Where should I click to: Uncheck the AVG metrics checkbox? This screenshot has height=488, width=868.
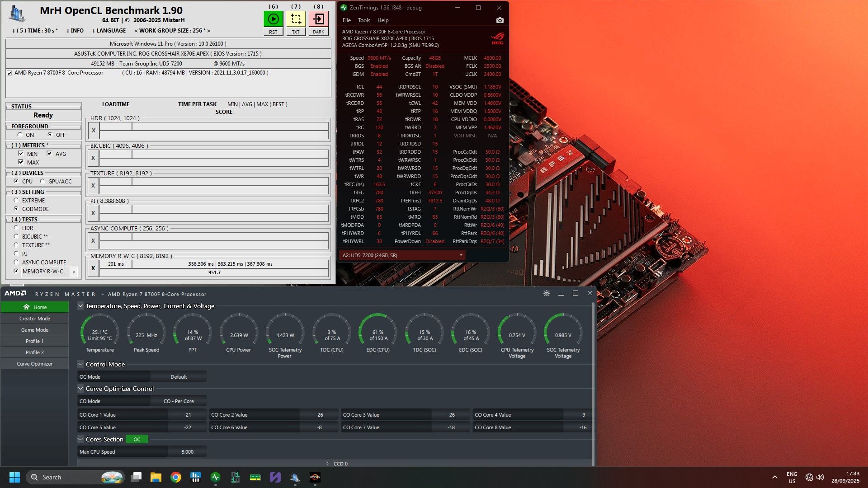[x=49, y=154]
